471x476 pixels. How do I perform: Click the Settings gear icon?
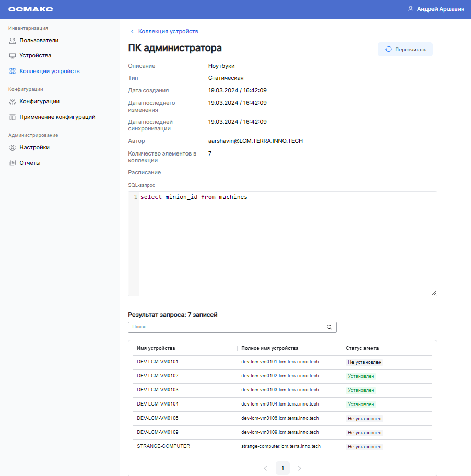(x=13, y=147)
